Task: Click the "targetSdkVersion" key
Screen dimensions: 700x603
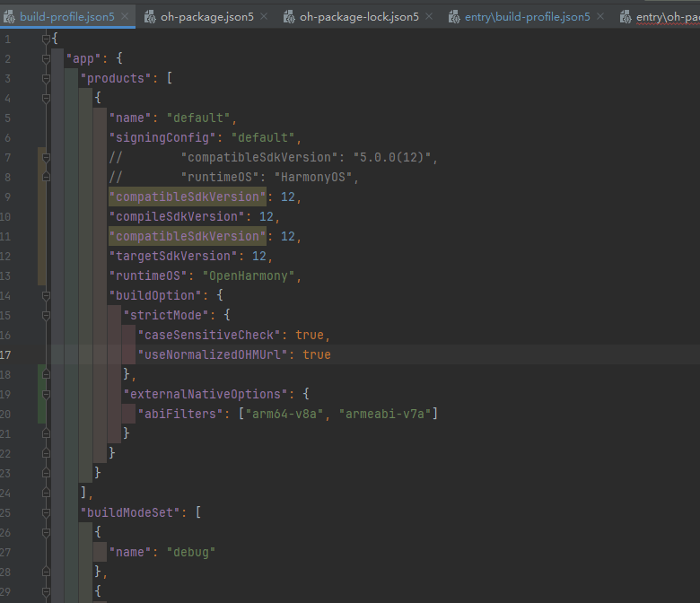Action: (x=173, y=257)
